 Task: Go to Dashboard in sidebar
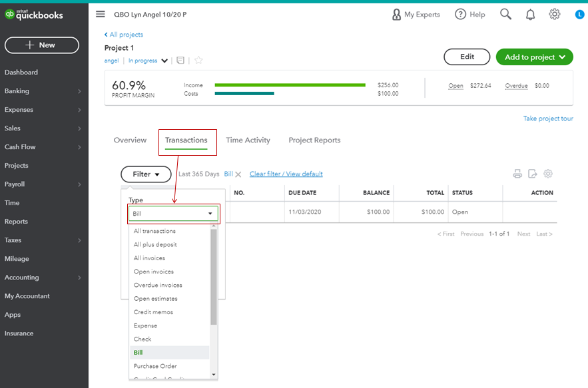tap(21, 73)
